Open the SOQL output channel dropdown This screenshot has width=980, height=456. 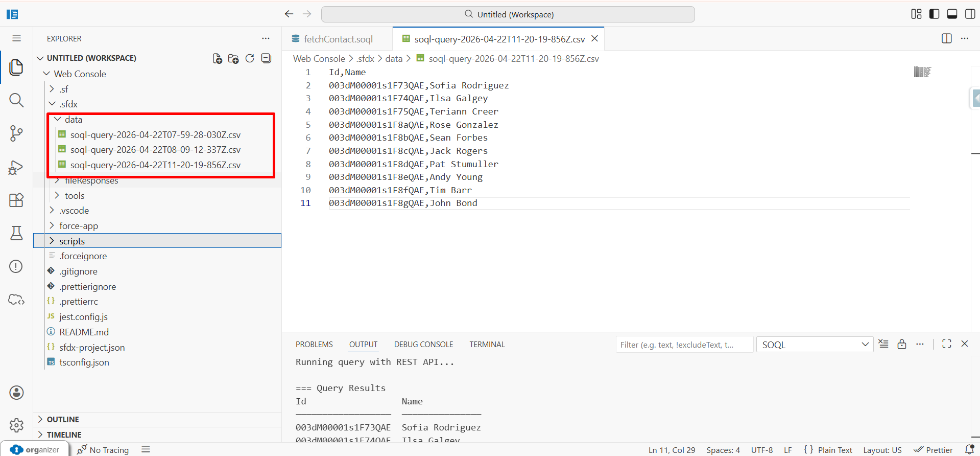click(815, 345)
